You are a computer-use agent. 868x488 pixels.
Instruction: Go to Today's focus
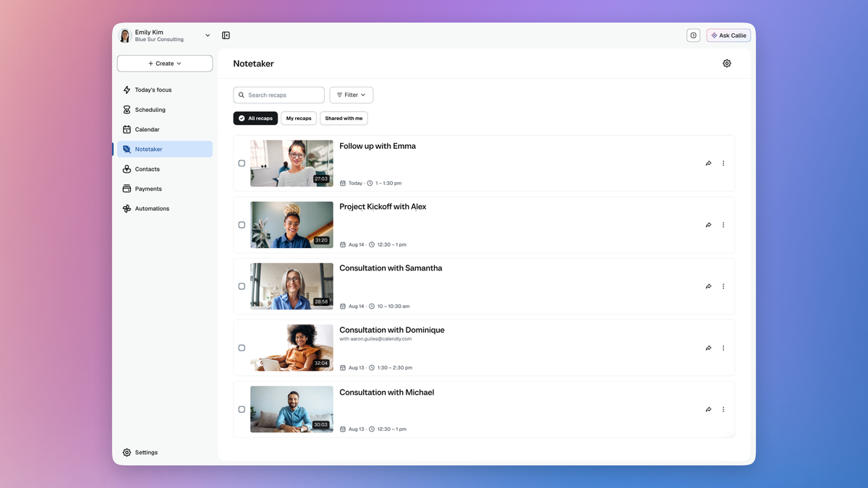(165, 90)
